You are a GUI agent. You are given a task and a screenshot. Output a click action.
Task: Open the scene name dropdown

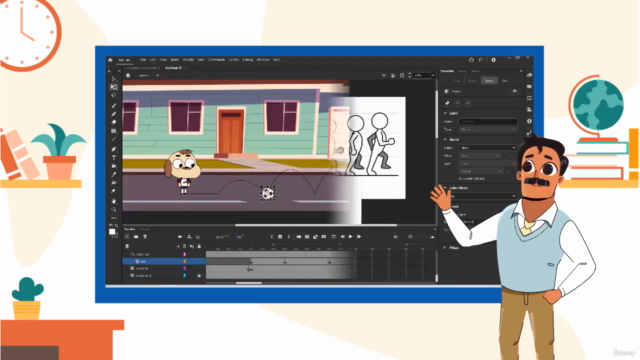(157, 75)
